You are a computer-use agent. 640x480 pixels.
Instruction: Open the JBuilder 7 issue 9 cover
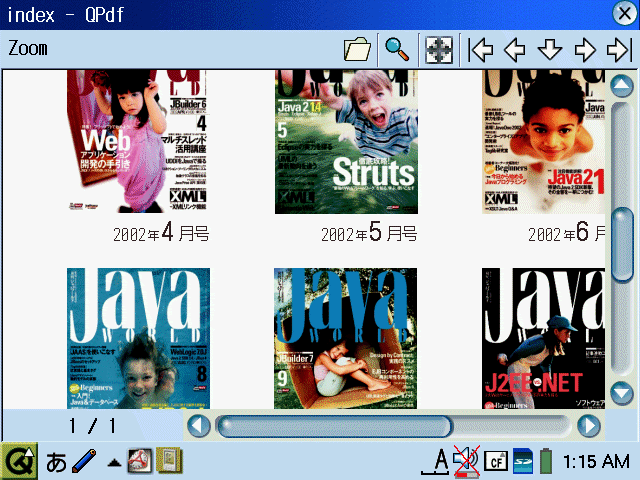pos(345,338)
